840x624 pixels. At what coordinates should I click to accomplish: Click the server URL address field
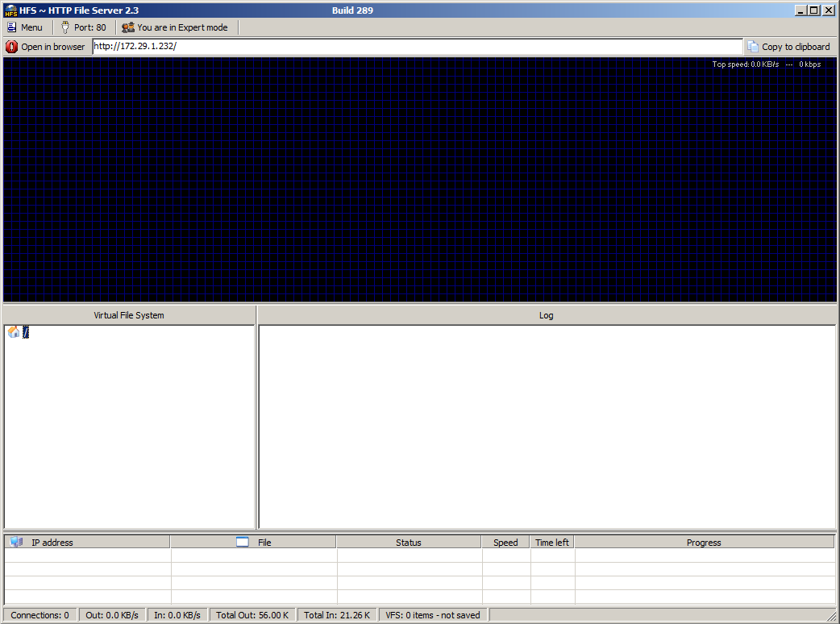coord(417,47)
